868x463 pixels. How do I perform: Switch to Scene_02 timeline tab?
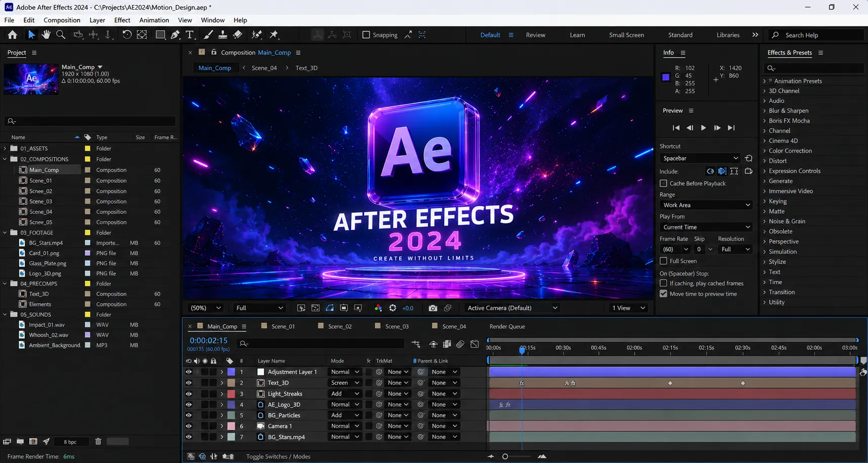(x=340, y=327)
